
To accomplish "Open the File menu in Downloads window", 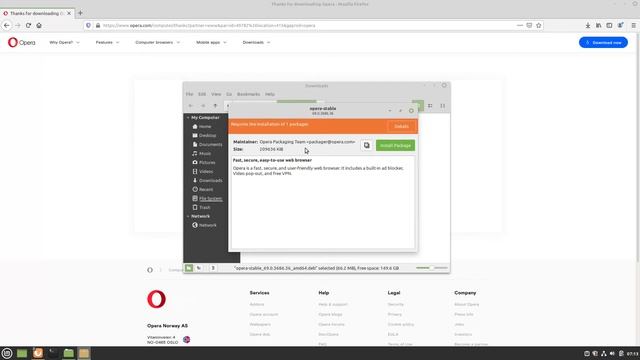I will tap(189, 94).
